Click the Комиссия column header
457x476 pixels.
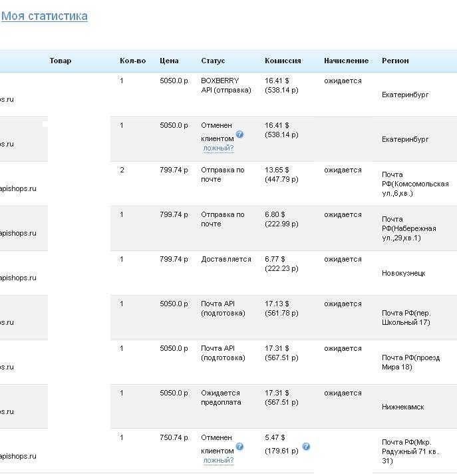(283, 61)
